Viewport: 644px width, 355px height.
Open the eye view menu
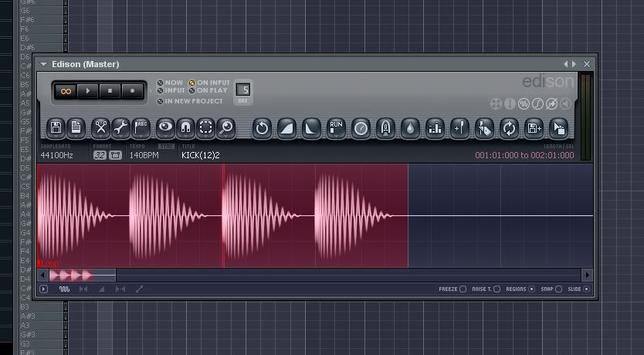point(165,128)
